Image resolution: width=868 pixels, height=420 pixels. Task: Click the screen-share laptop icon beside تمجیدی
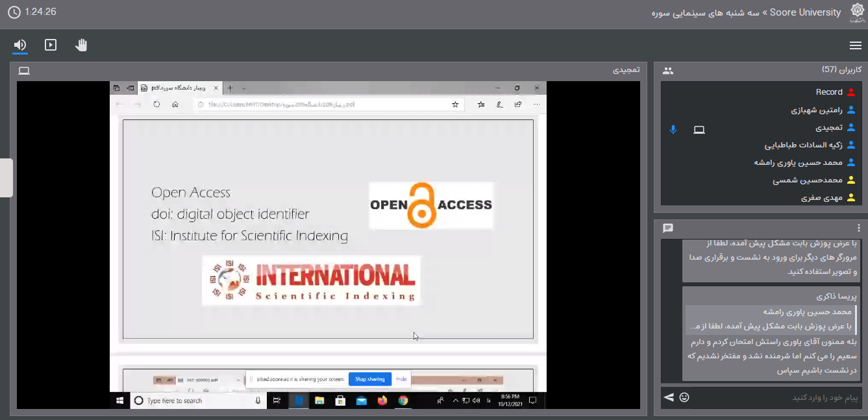point(699,130)
